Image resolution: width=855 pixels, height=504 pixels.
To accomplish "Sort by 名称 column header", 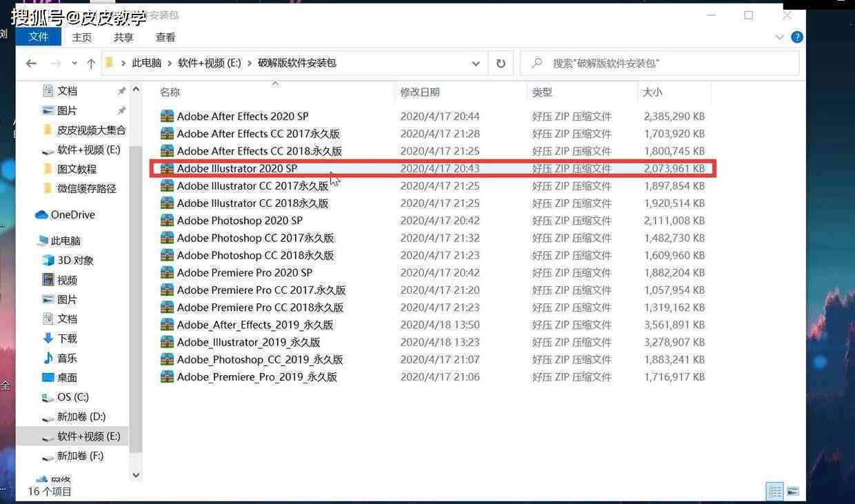I will point(170,92).
